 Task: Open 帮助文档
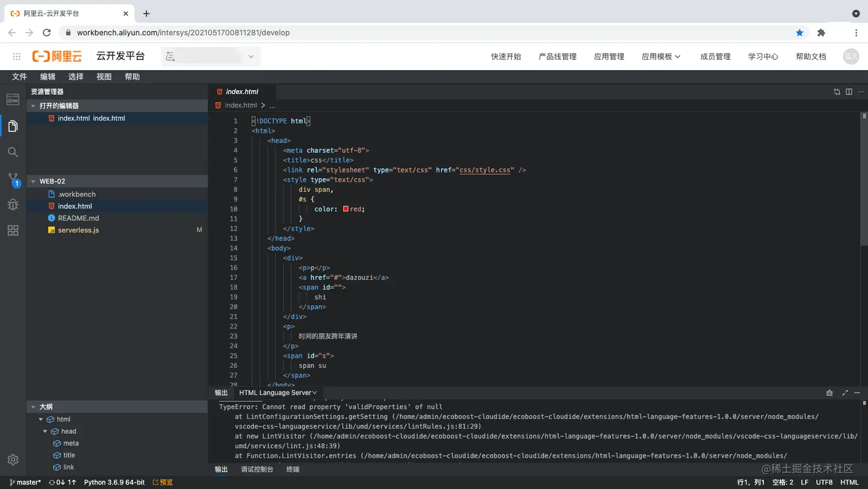click(x=811, y=56)
